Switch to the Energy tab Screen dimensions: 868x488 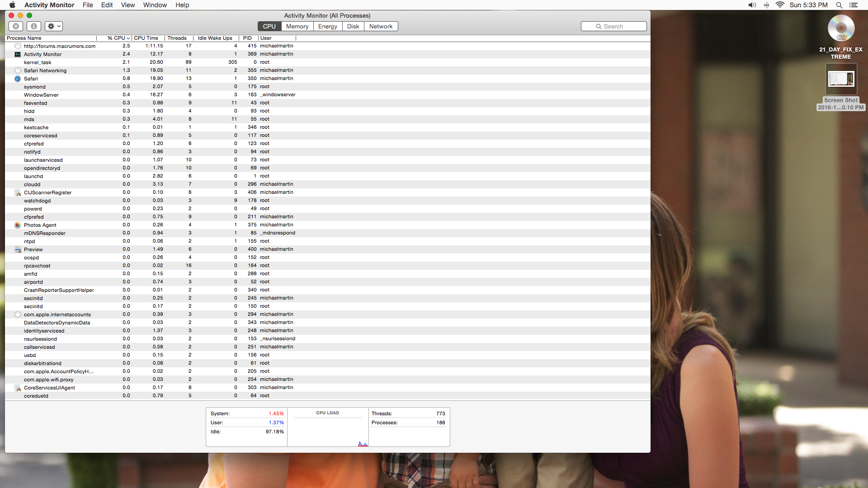point(327,26)
